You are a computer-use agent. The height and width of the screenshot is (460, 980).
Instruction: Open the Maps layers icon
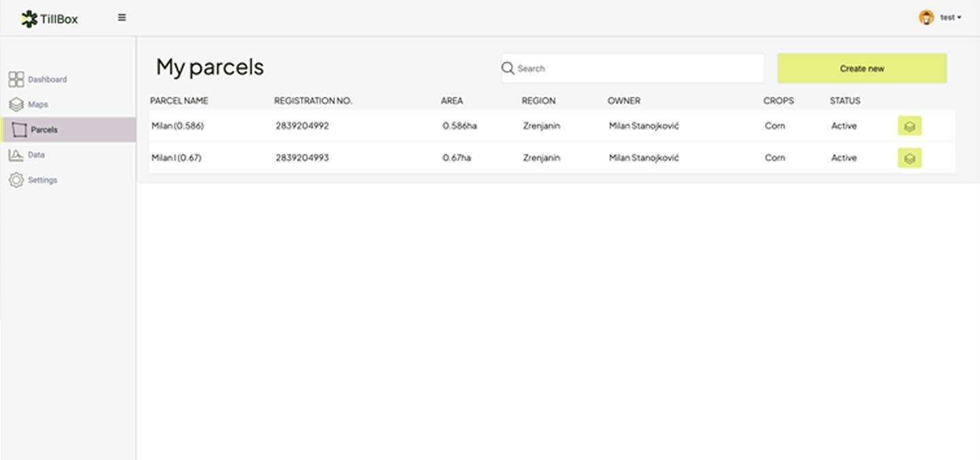pyautogui.click(x=16, y=105)
